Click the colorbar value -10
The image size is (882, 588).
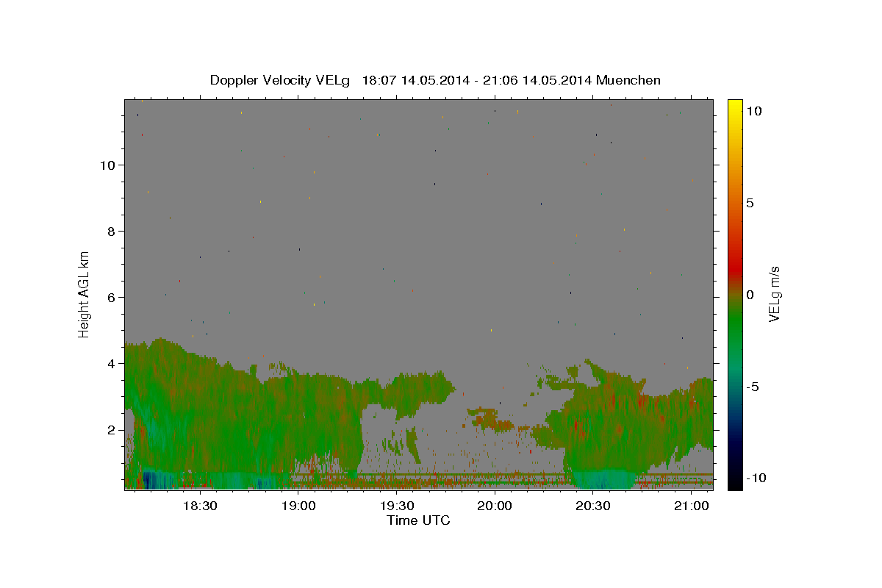756,478
